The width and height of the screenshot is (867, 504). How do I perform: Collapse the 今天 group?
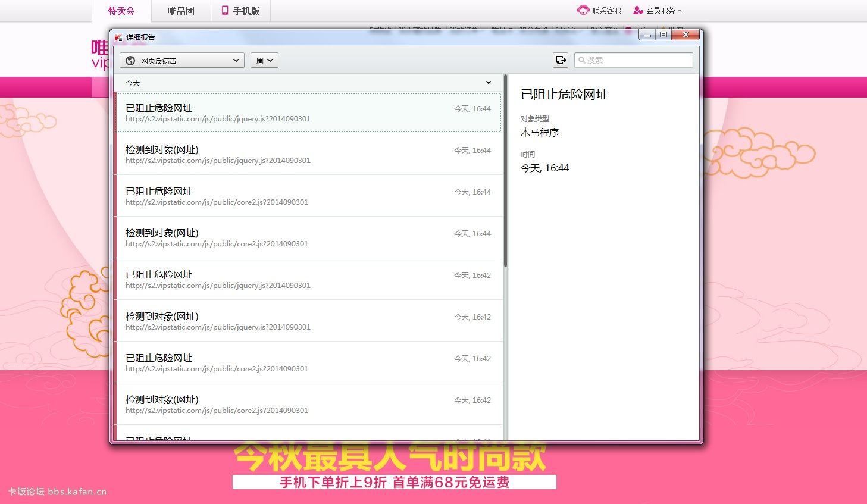click(x=488, y=83)
